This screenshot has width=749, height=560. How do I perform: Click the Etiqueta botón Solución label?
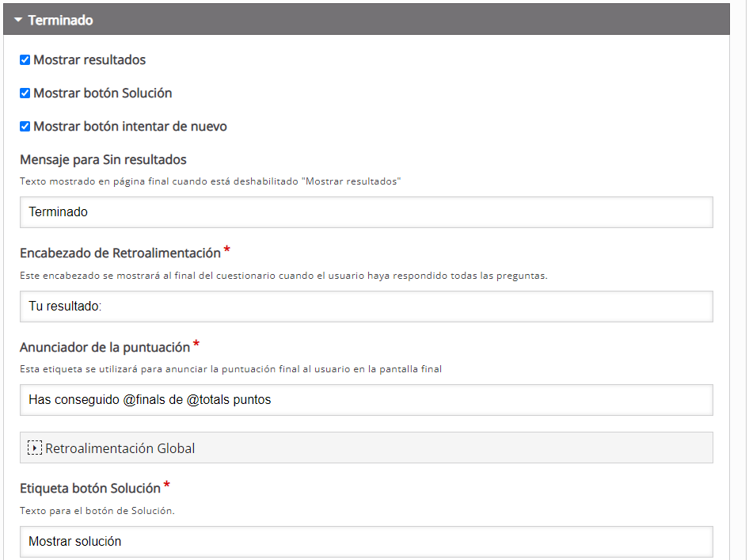click(x=90, y=489)
